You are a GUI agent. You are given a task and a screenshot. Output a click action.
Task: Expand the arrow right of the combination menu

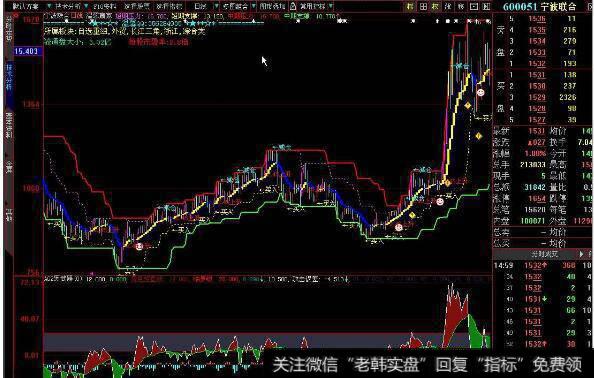coord(253,6)
